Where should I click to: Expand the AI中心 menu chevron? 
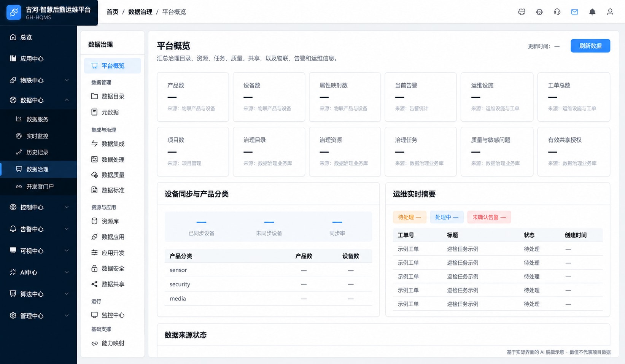click(67, 272)
